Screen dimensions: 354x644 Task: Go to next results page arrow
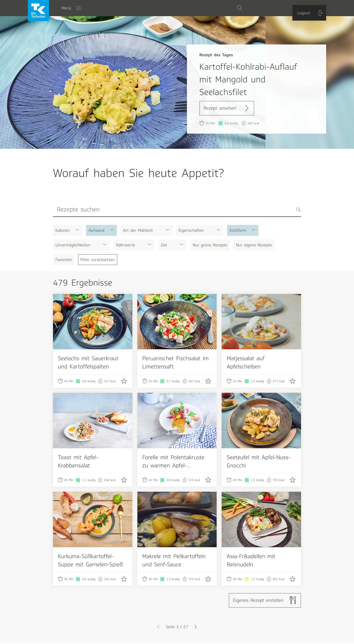[196, 627]
